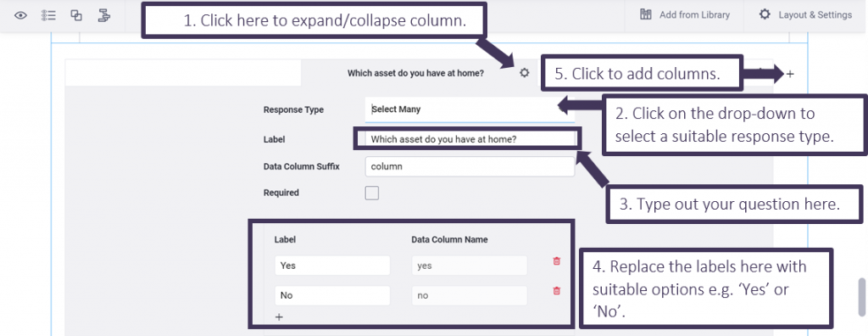Click Add from Library
868x336 pixels.
coord(684,15)
